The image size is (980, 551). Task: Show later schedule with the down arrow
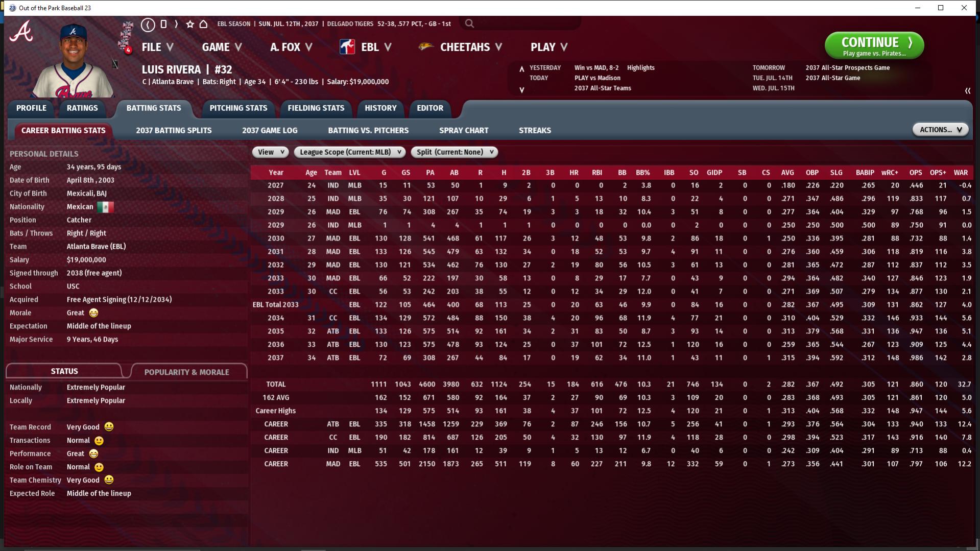[x=521, y=90]
